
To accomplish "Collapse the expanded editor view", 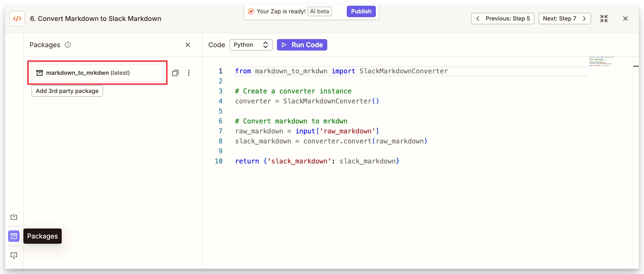I will [604, 19].
